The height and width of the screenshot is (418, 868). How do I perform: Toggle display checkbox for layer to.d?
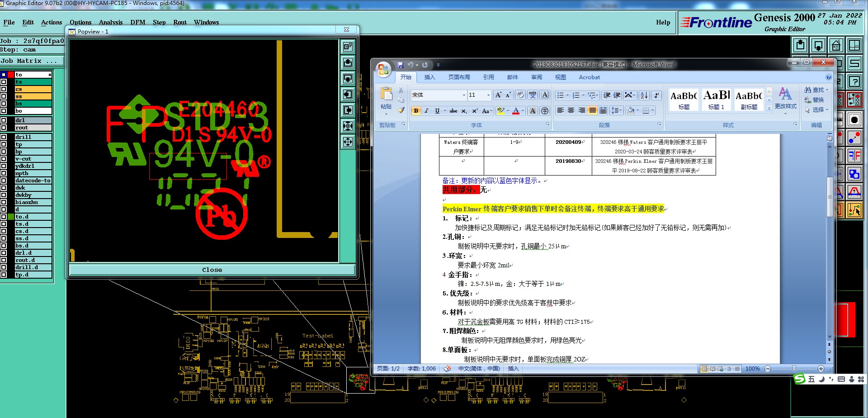coord(4,217)
